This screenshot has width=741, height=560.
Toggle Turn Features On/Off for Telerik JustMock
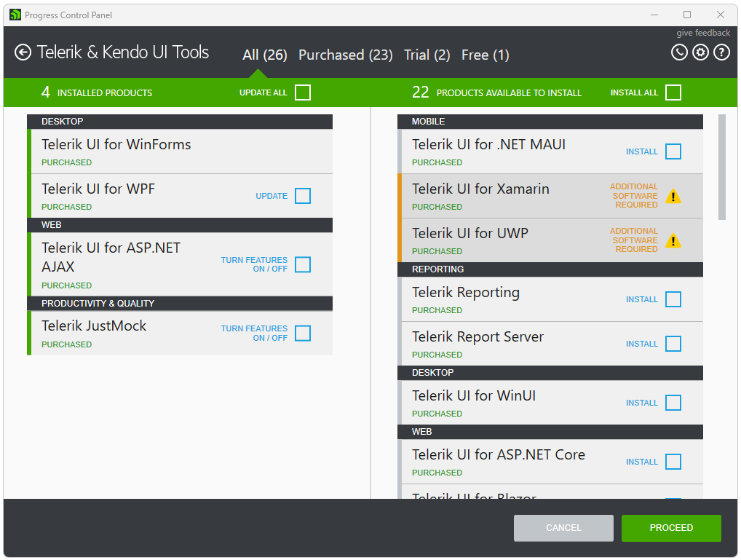[303, 333]
